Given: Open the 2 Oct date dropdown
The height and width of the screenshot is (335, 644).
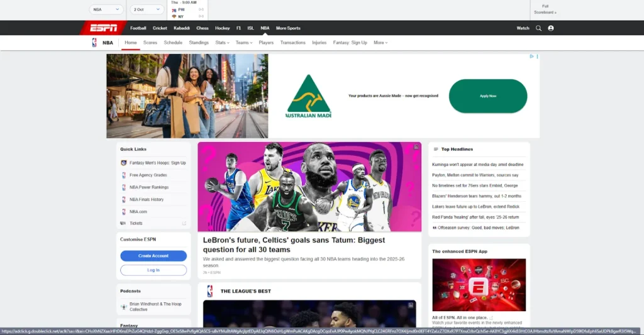Looking at the screenshot, I should tap(147, 9).
